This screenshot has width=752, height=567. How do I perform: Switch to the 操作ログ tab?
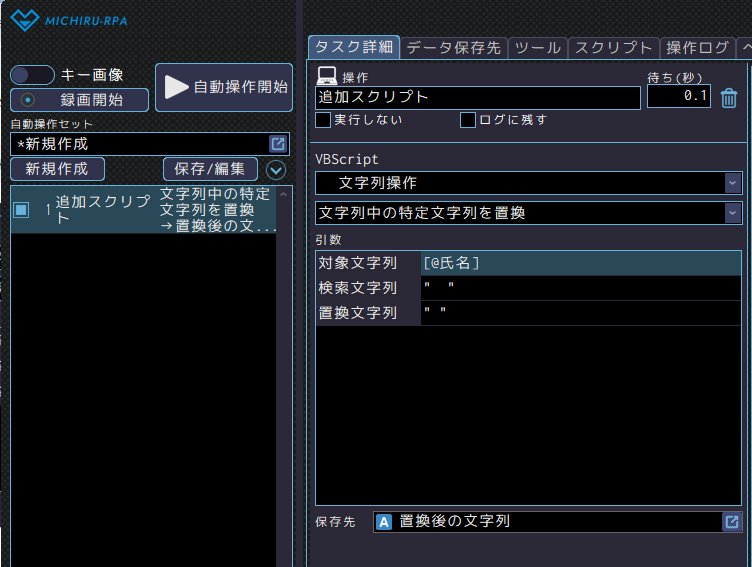tap(697, 47)
